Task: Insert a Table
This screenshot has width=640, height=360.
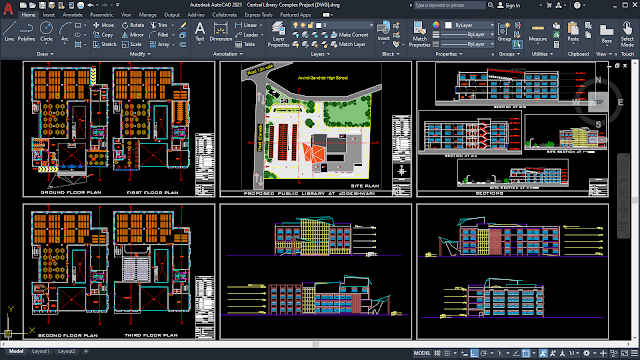Action: pyautogui.click(x=245, y=44)
